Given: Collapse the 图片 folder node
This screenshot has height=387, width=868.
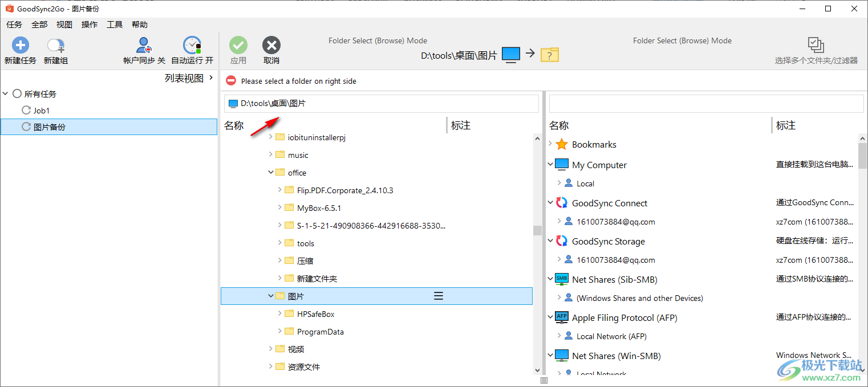Looking at the screenshot, I should (x=271, y=296).
